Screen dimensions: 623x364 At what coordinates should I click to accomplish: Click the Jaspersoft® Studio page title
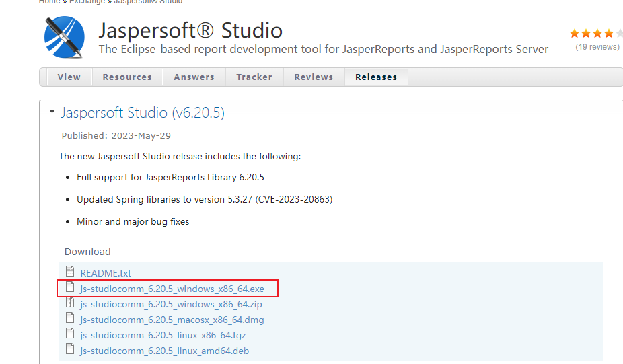[x=190, y=30]
